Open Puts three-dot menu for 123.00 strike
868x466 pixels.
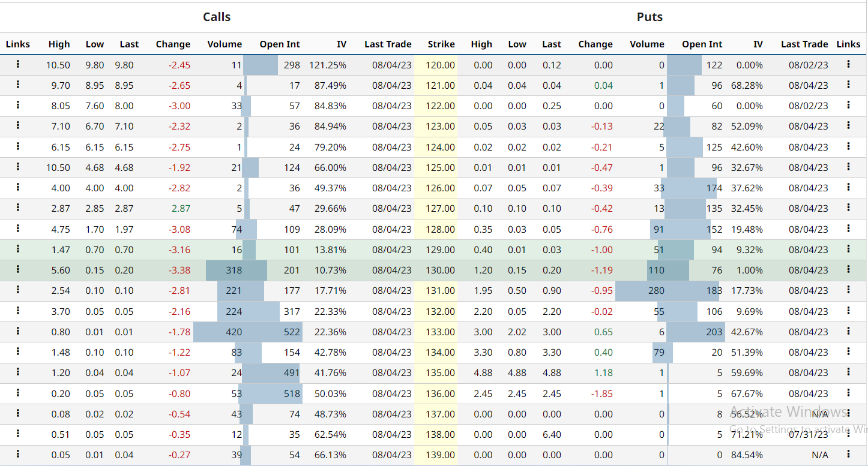tap(848, 125)
